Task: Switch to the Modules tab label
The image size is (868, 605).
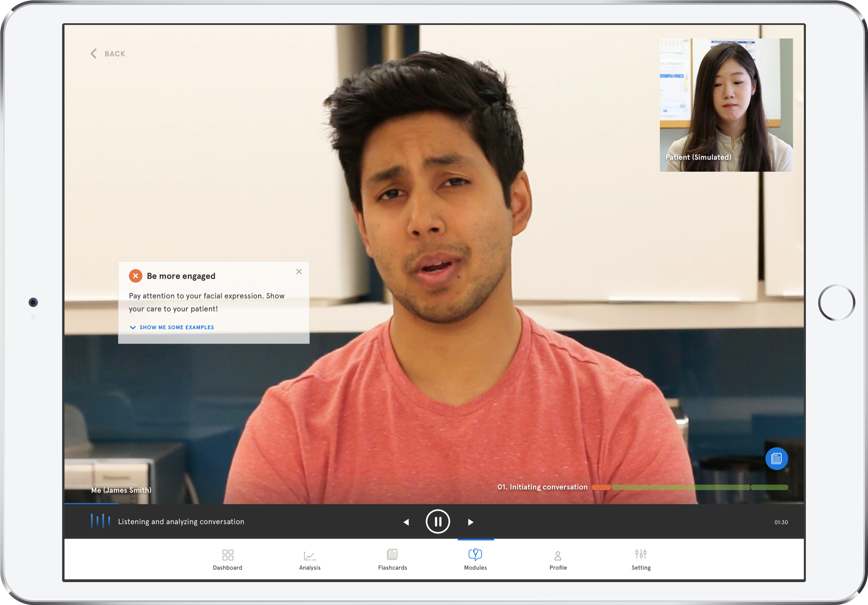Action: pos(475,567)
